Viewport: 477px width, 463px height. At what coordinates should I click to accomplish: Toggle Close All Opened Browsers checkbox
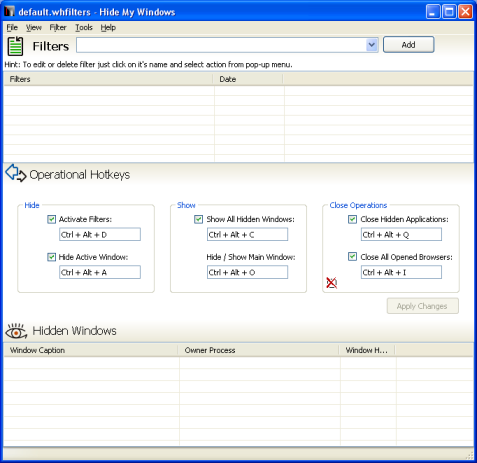pos(352,257)
